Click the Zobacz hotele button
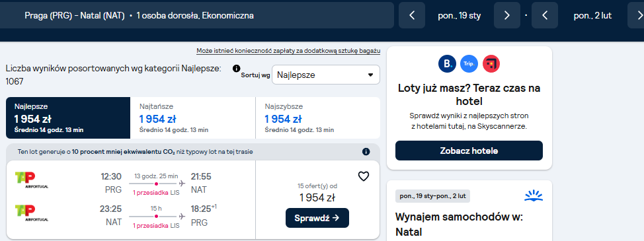The width and height of the screenshot is (644, 241). click(469, 151)
